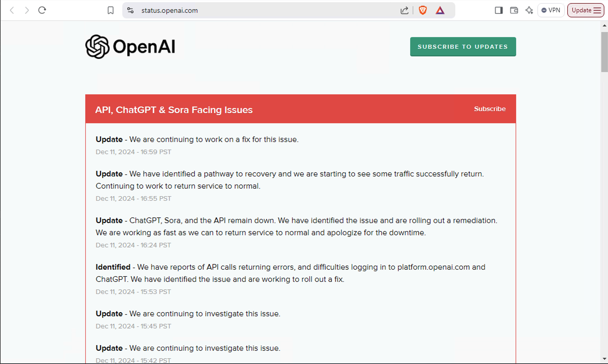The height and width of the screenshot is (364, 608).
Task: Click the timestamp Dec 11, 2024 - 15:53 PST
Action: click(x=133, y=292)
